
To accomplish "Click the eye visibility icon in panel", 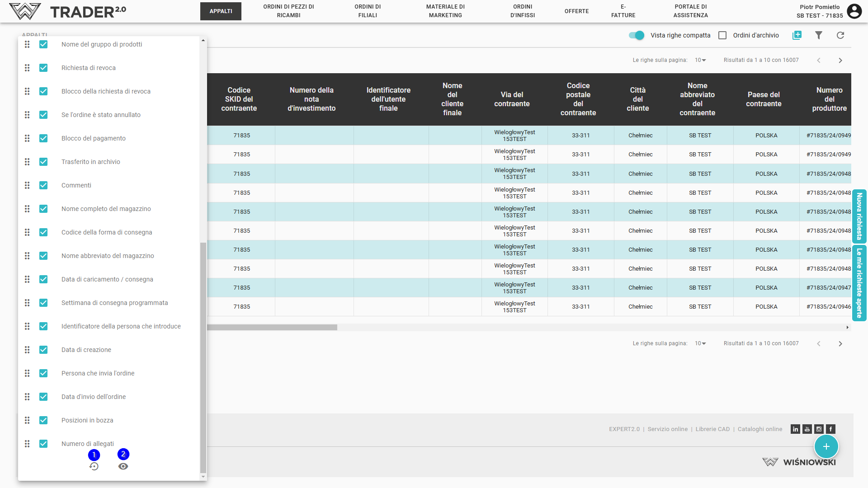I will coord(123,466).
